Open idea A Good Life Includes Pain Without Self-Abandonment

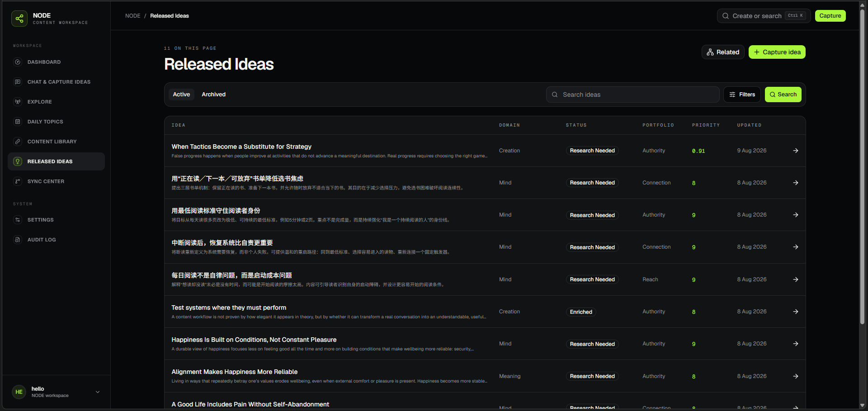(250, 404)
